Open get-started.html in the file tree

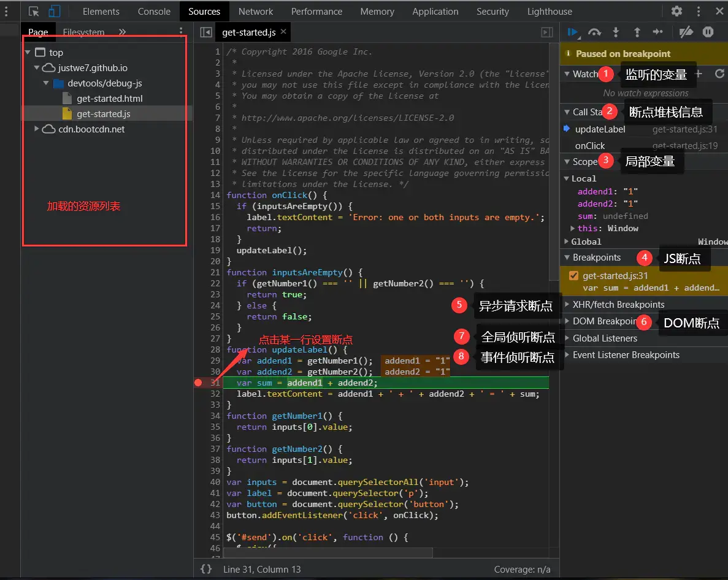110,98
